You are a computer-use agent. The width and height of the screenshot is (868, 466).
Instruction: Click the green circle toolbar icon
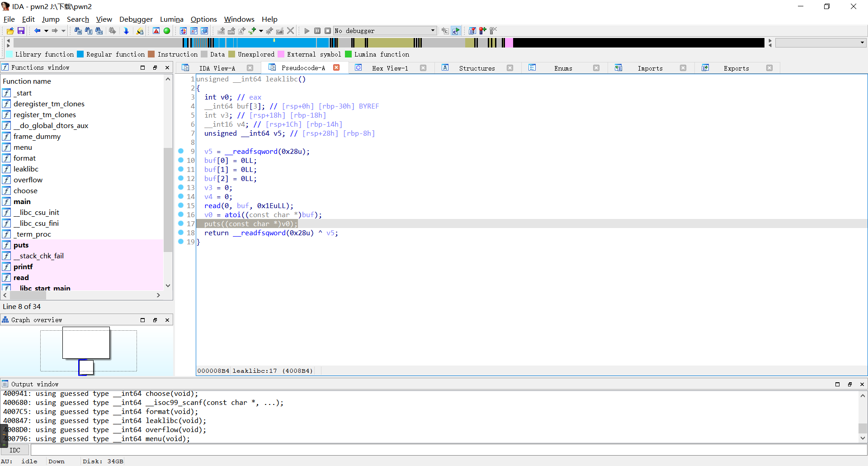pos(167,31)
